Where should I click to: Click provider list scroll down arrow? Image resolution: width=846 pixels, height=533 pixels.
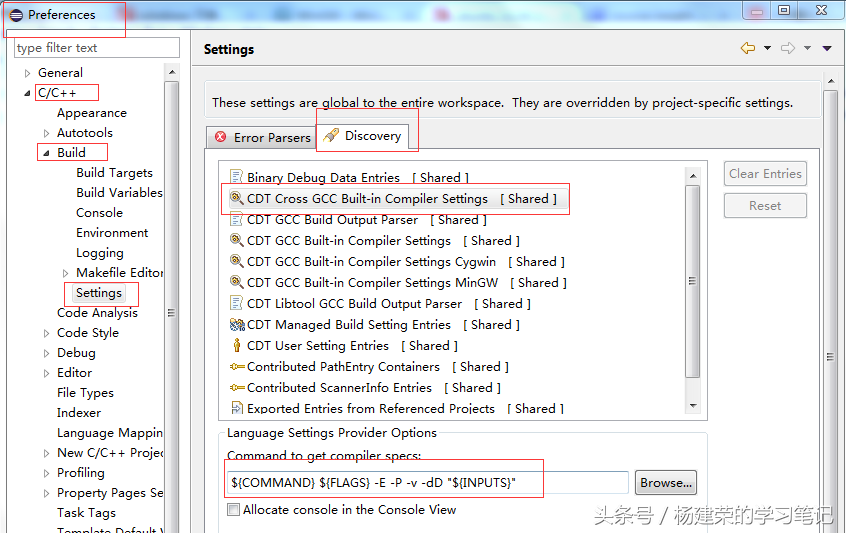(693, 406)
